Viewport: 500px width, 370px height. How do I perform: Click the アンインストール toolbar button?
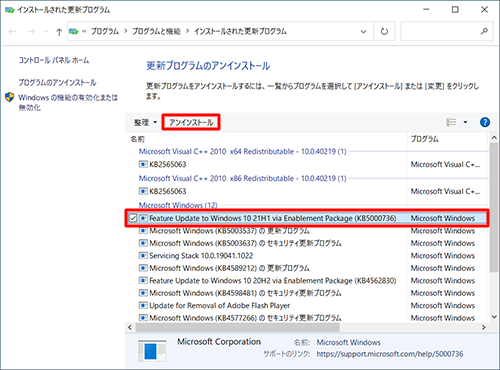(x=191, y=122)
